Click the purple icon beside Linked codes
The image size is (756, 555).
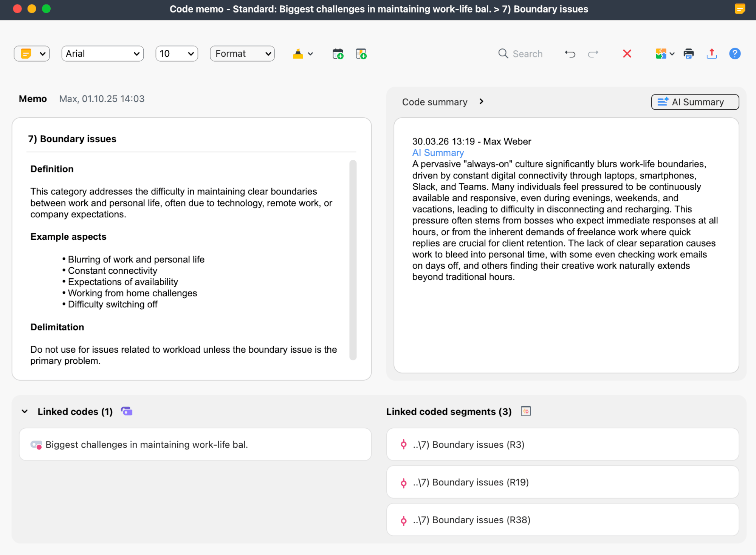(x=126, y=411)
